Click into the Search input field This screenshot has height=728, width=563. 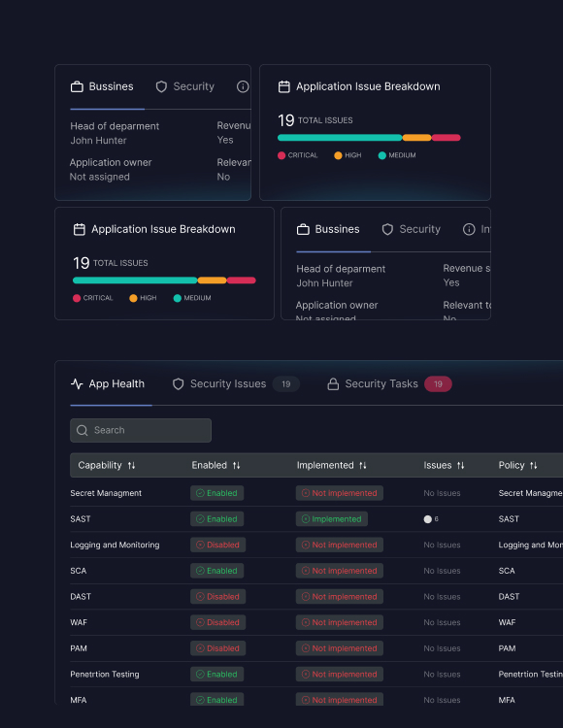pos(141,430)
